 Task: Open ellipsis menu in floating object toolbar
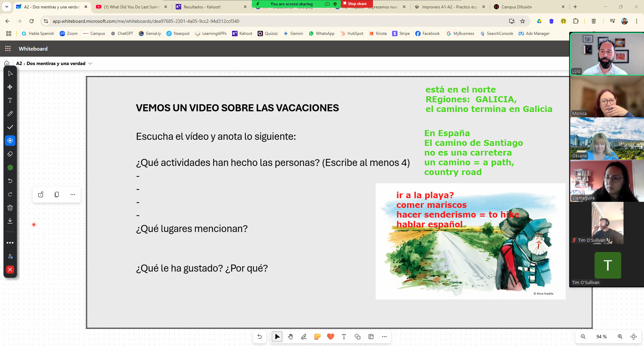point(73,194)
